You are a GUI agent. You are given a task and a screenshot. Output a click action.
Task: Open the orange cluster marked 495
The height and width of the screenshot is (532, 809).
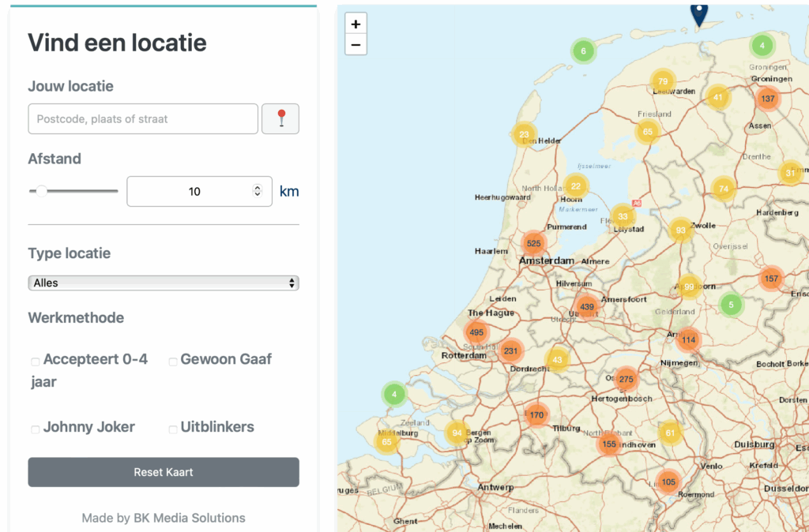pyautogui.click(x=476, y=332)
